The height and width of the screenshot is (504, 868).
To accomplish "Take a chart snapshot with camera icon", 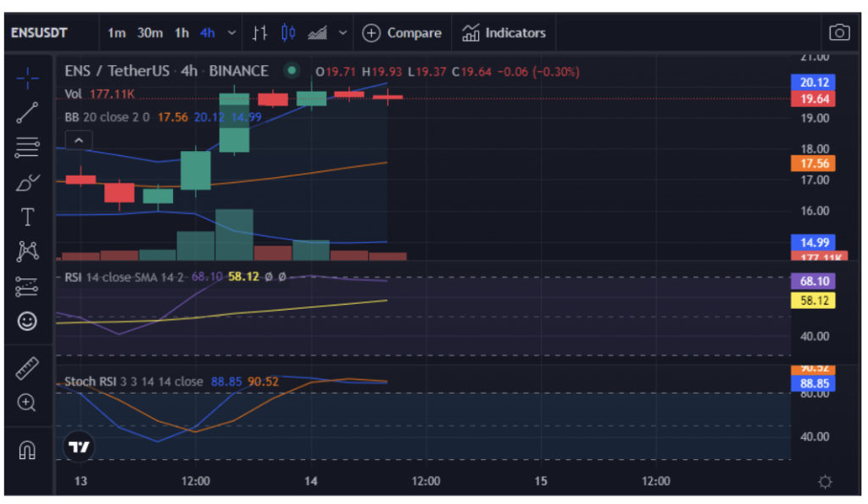I will pos(839,33).
